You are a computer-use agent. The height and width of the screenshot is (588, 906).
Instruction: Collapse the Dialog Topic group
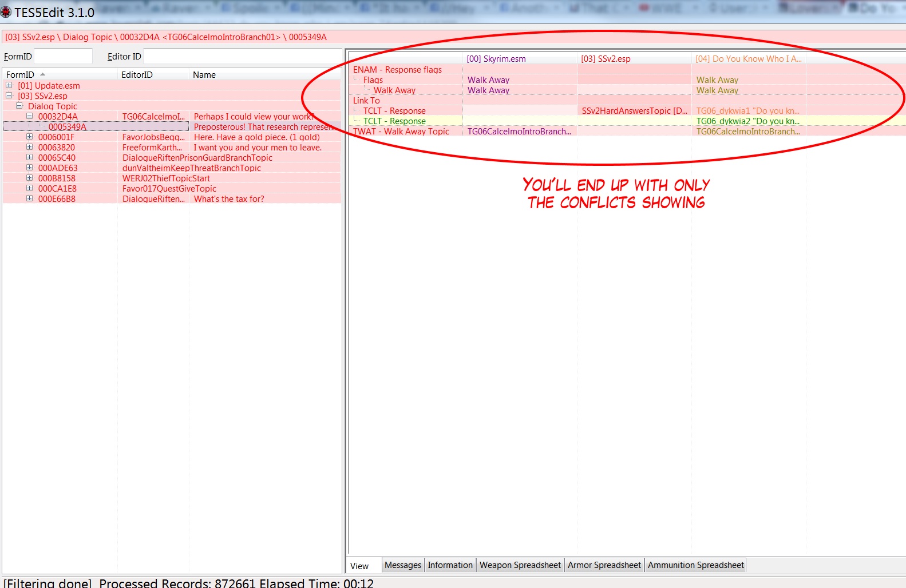pyautogui.click(x=19, y=106)
